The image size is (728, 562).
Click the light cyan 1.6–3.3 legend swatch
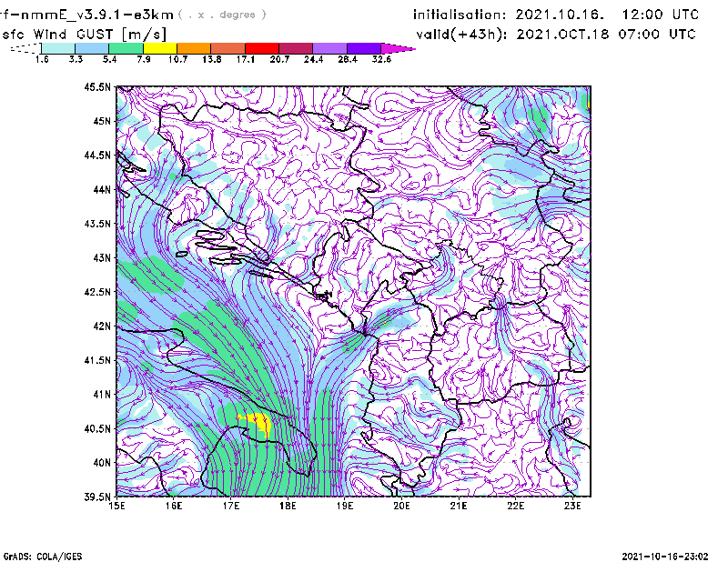coord(58,48)
